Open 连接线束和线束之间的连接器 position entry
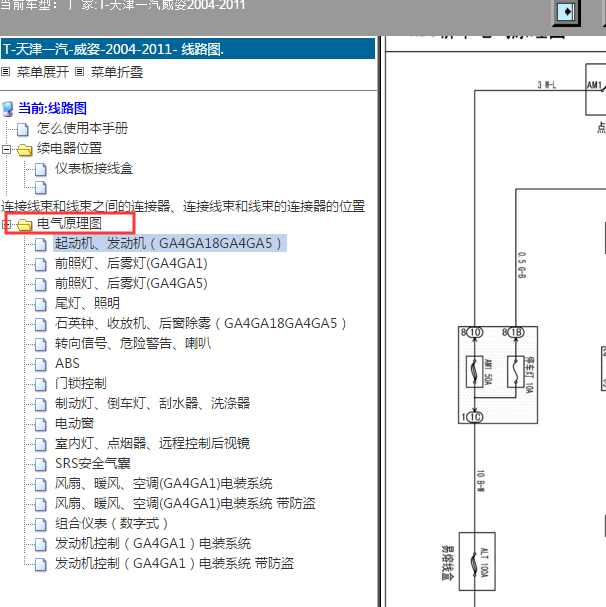The width and height of the screenshot is (606, 607). point(183,206)
